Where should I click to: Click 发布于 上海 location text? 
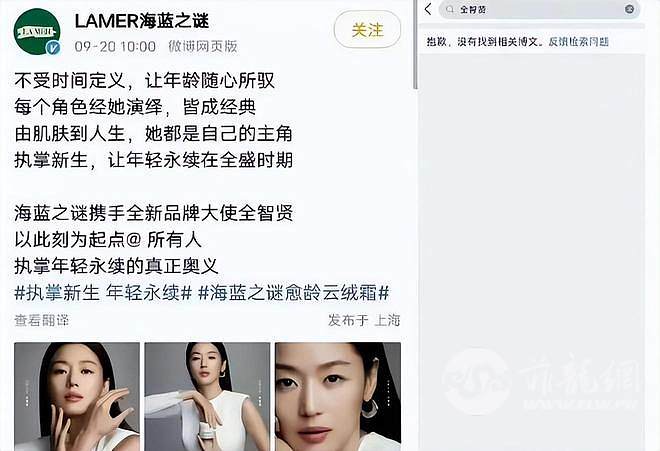pyautogui.click(x=364, y=320)
